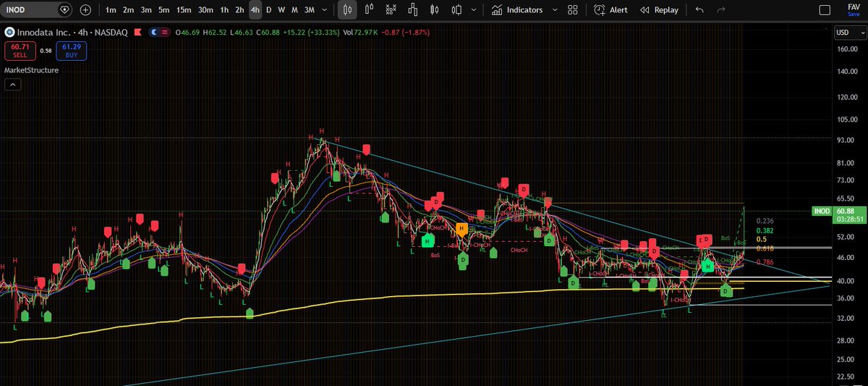This screenshot has width=868, height=386.
Task: Select the 15m timeframe
Action: [184, 10]
